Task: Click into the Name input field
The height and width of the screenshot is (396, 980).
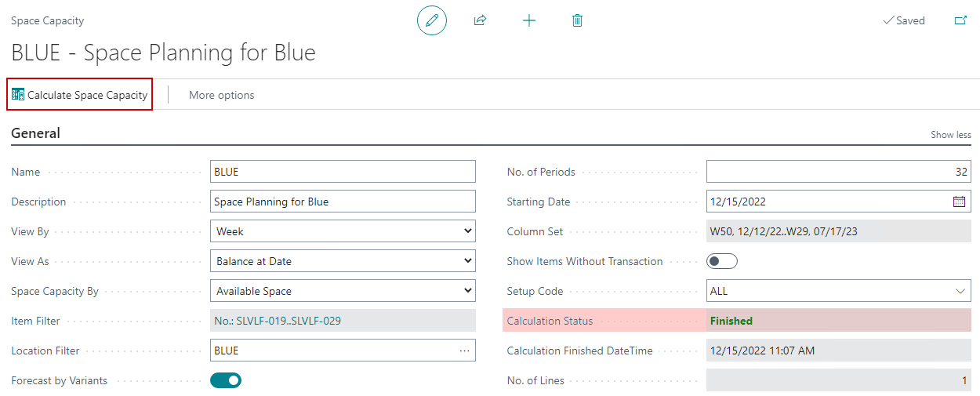Action: point(343,172)
